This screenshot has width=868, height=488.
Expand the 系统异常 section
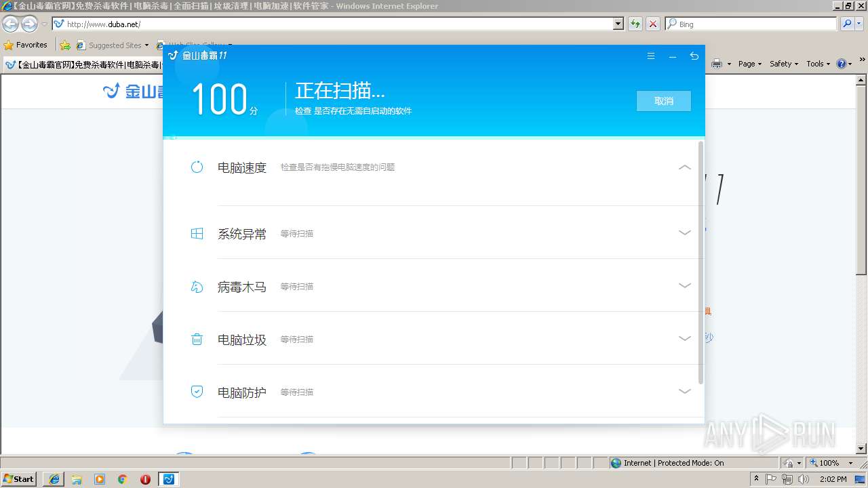(x=684, y=232)
